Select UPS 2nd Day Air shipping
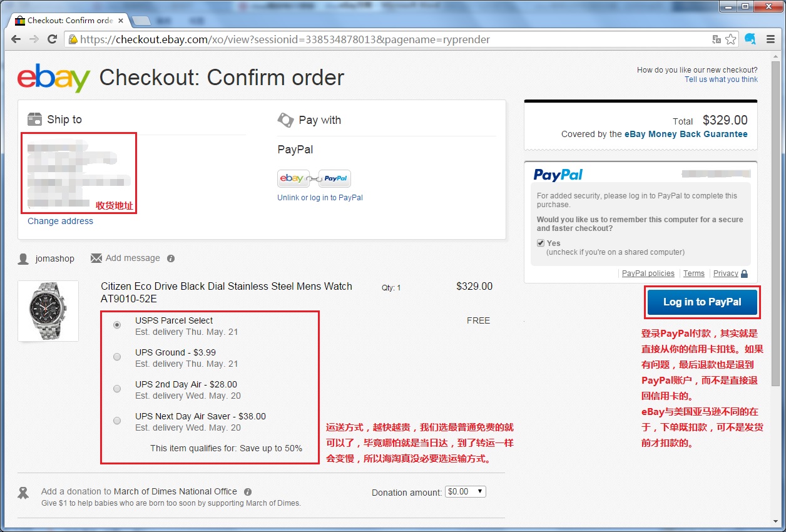 point(117,389)
